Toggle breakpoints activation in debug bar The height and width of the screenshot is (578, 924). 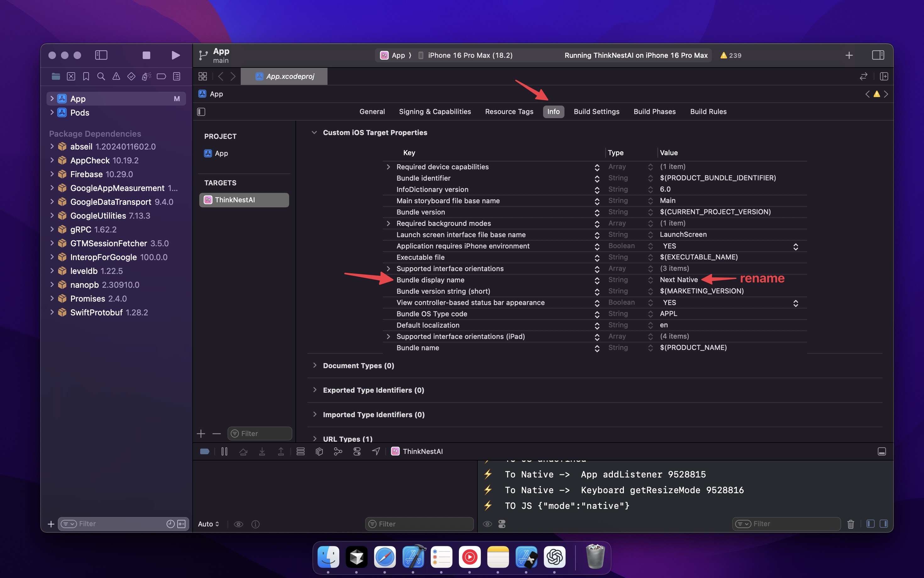coord(205,451)
